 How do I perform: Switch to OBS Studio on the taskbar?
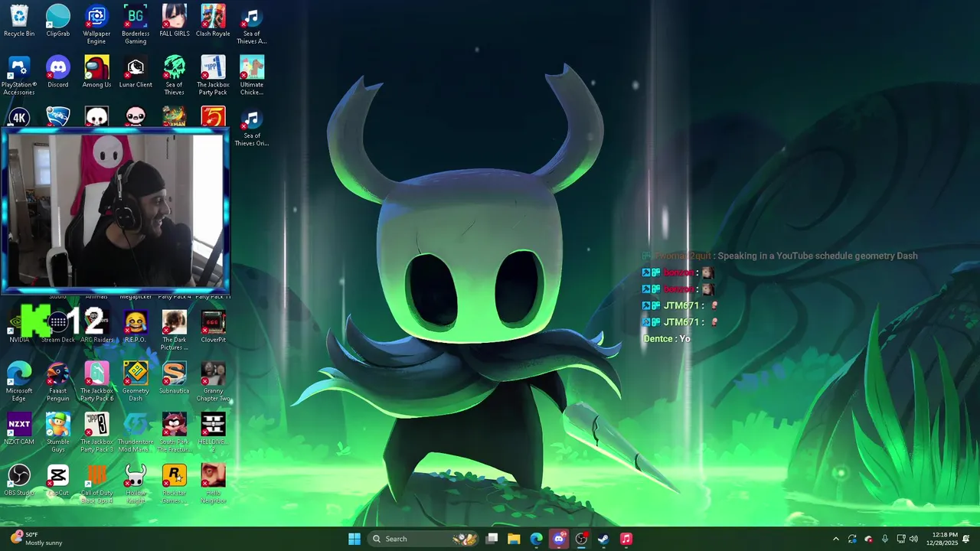click(581, 539)
